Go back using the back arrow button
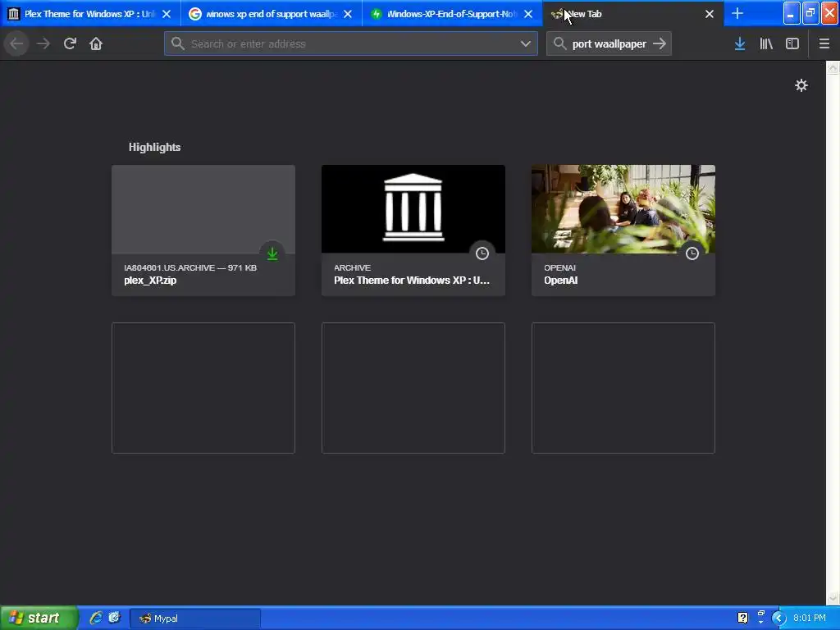 [16, 43]
